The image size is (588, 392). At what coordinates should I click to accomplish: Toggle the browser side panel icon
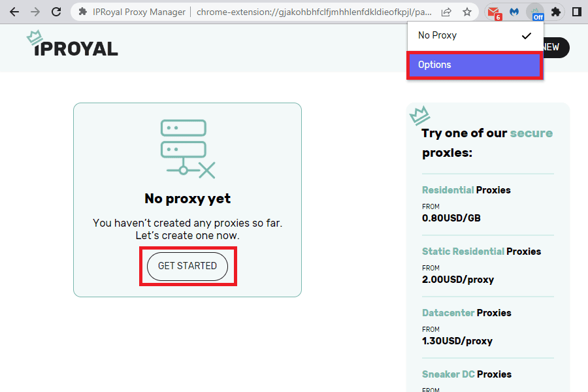(577, 12)
